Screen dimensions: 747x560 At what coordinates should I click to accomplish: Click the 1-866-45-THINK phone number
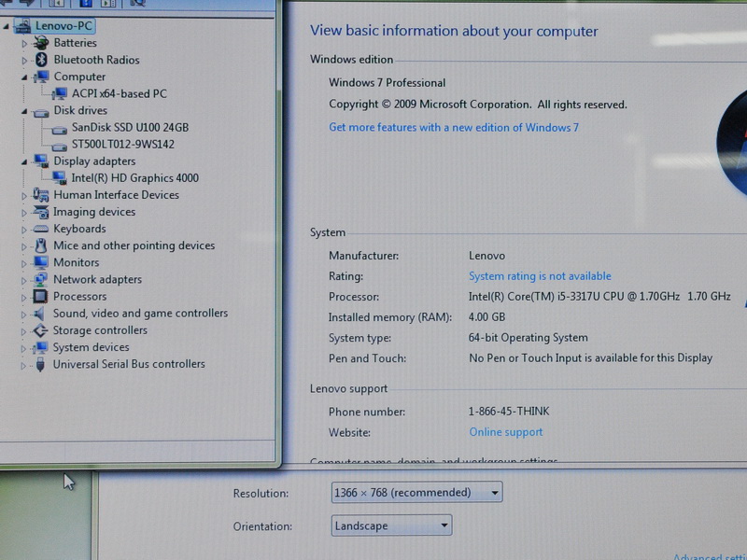(x=509, y=411)
